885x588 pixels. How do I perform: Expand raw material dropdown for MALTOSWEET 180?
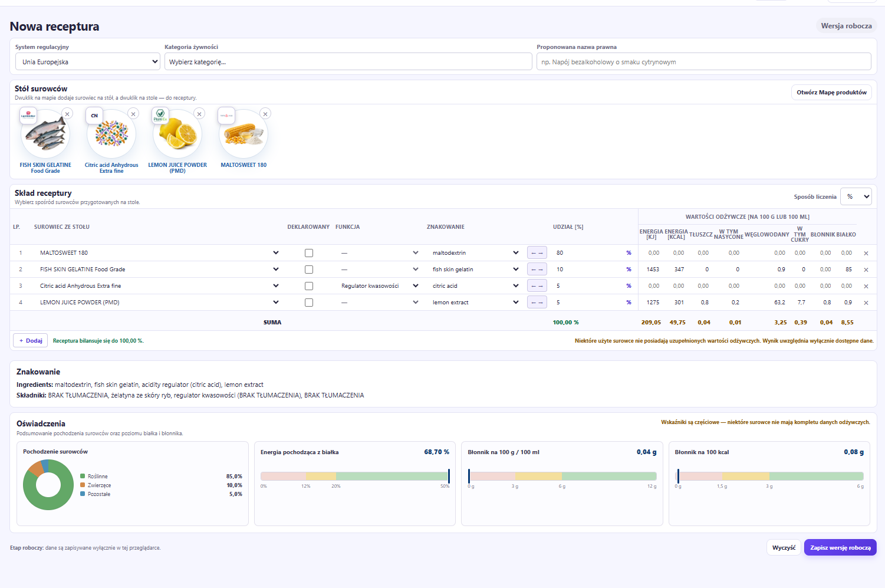pyautogui.click(x=159, y=253)
